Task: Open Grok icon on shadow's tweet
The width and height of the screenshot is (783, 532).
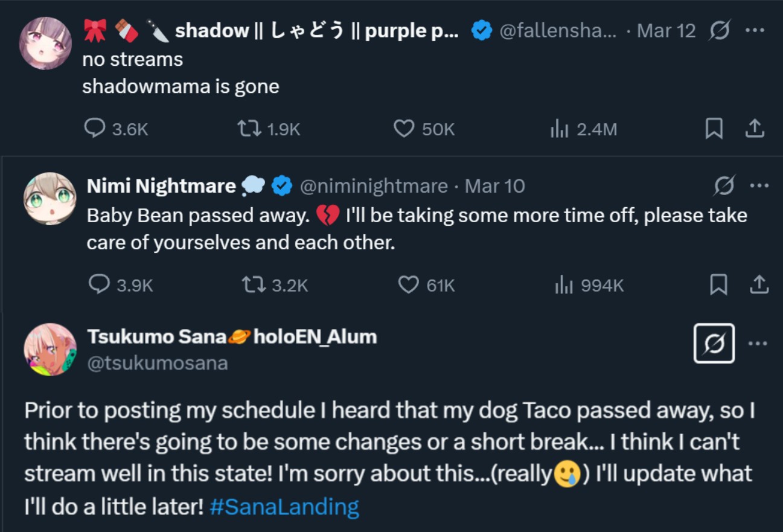Action: click(720, 30)
